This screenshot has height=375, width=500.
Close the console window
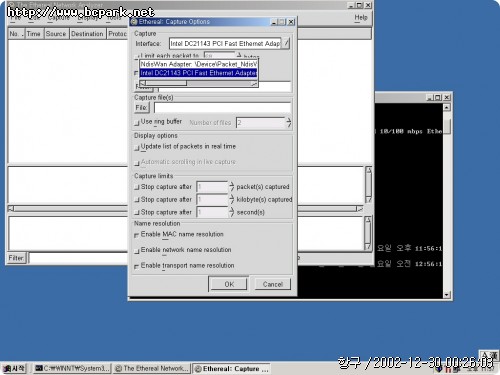pyautogui.click(x=447, y=97)
